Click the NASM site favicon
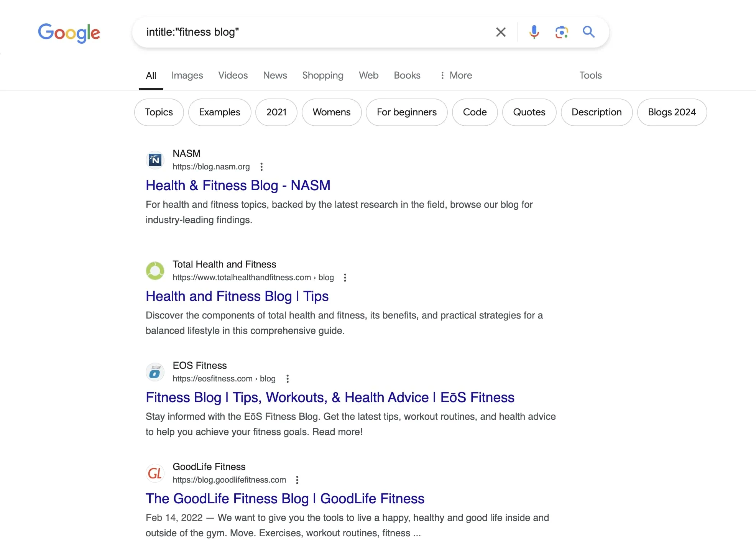756x552 pixels. (155, 160)
